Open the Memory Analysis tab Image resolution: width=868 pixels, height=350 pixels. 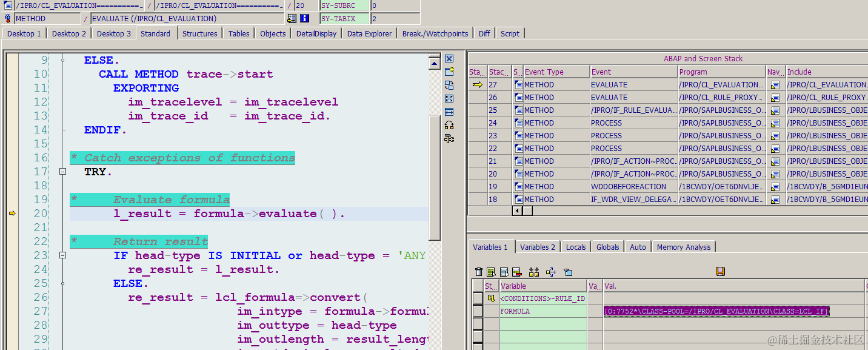click(x=684, y=247)
